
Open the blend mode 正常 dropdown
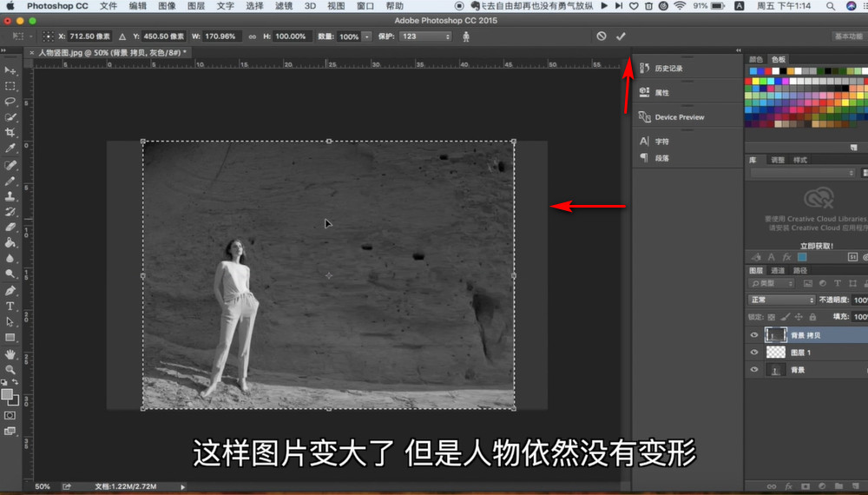point(782,300)
